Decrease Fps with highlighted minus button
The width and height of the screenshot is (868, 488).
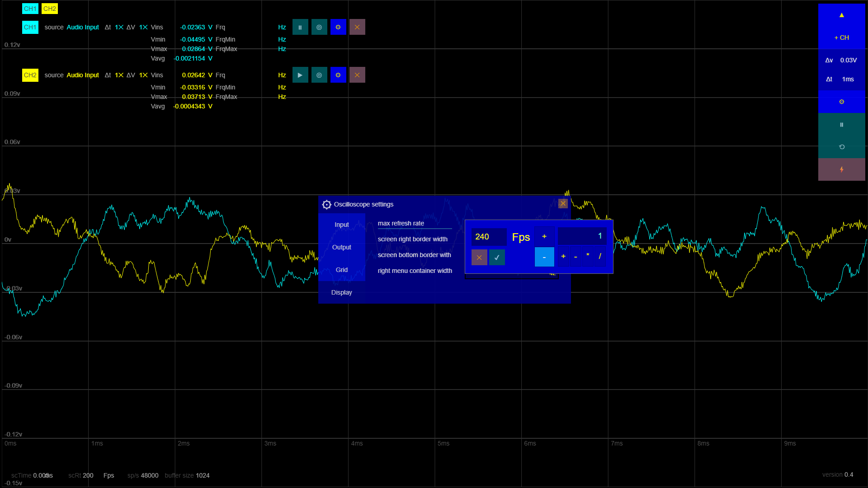(x=544, y=257)
